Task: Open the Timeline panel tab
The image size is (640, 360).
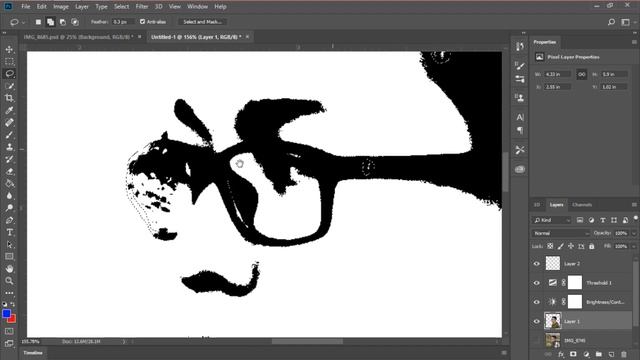Action: coord(33,353)
